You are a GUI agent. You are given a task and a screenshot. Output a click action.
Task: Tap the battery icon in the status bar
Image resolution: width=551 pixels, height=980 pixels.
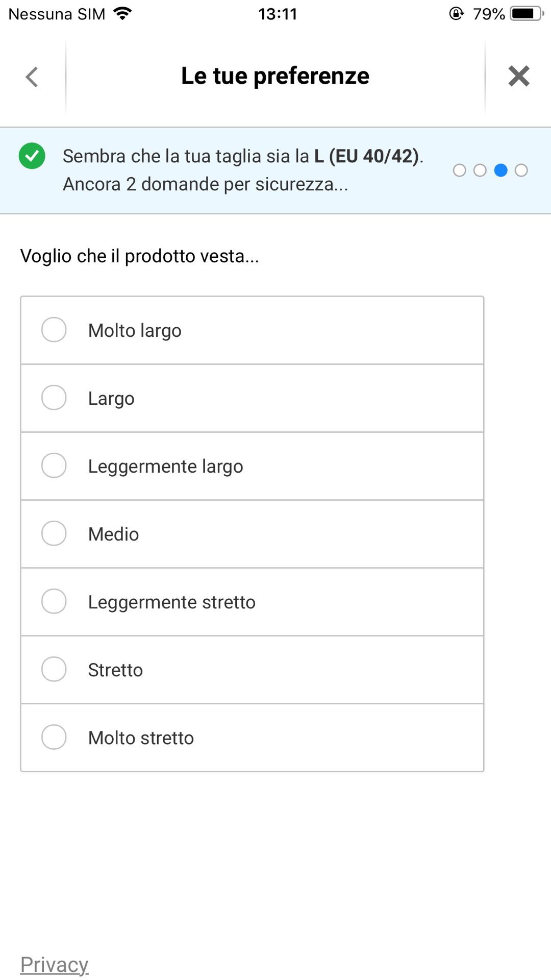click(526, 13)
